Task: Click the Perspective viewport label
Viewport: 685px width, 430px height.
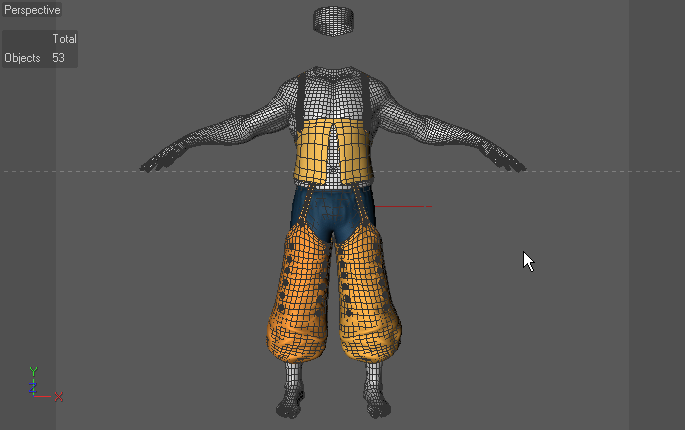Action: pos(32,10)
